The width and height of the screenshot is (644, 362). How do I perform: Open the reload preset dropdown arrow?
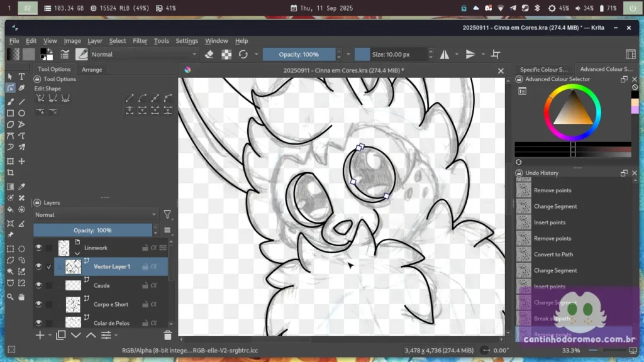click(x=257, y=54)
